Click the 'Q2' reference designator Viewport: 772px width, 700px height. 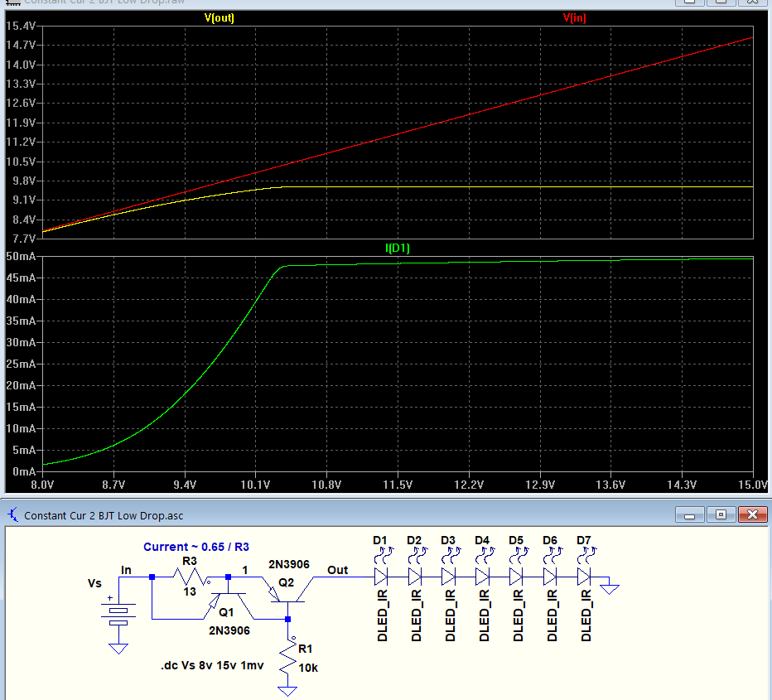(x=286, y=583)
